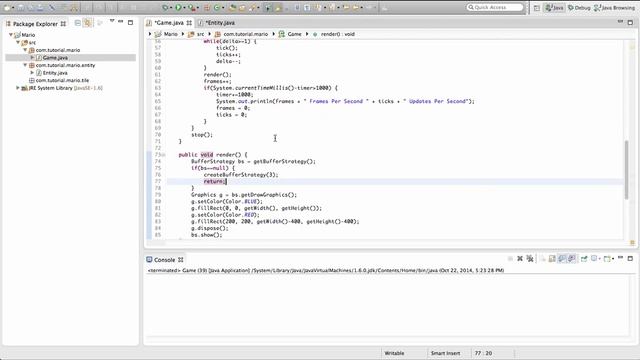Screen dimensions: 640x360
Task: Click Remove All Terminated Launches icon
Action: [530, 259]
